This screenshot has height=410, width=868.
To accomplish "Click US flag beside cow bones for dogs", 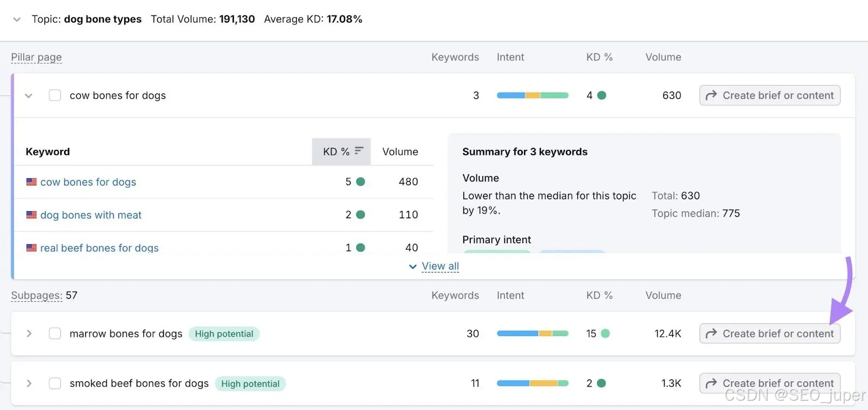I will point(31,182).
